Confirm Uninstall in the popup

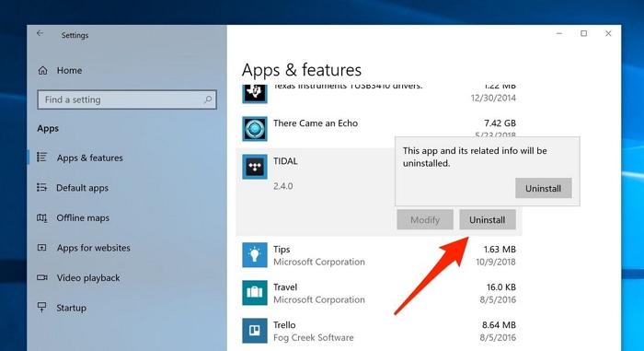[544, 189]
